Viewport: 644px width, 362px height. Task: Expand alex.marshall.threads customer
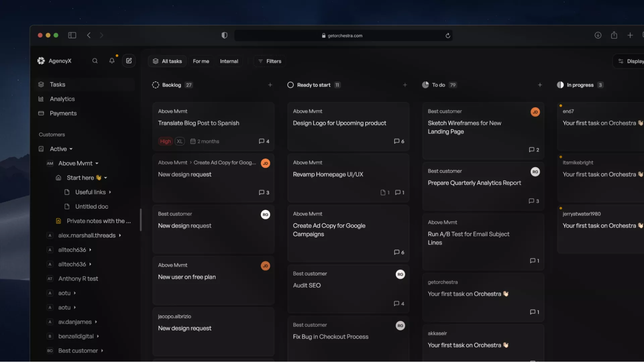[x=120, y=235]
